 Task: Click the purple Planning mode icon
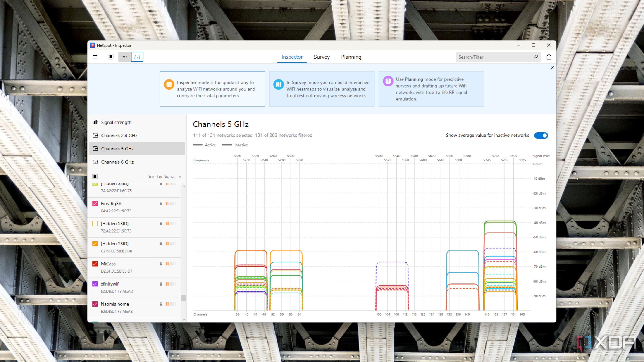(x=388, y=81)
